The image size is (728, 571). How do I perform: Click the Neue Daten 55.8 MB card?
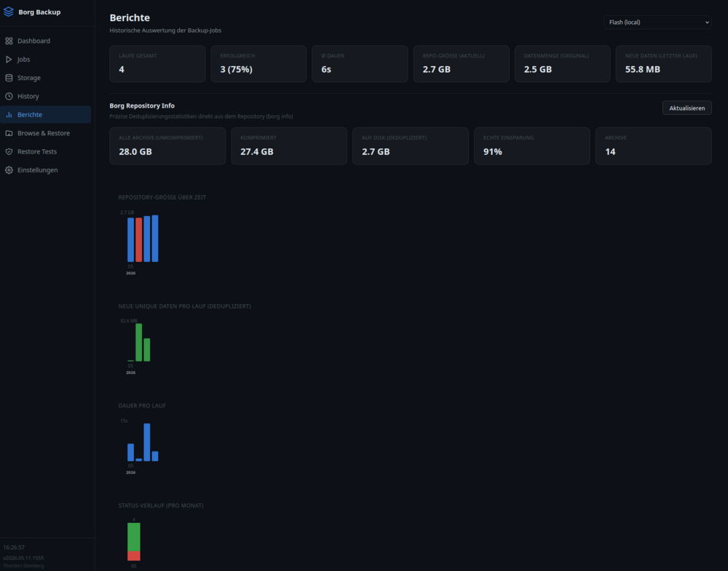663,64
